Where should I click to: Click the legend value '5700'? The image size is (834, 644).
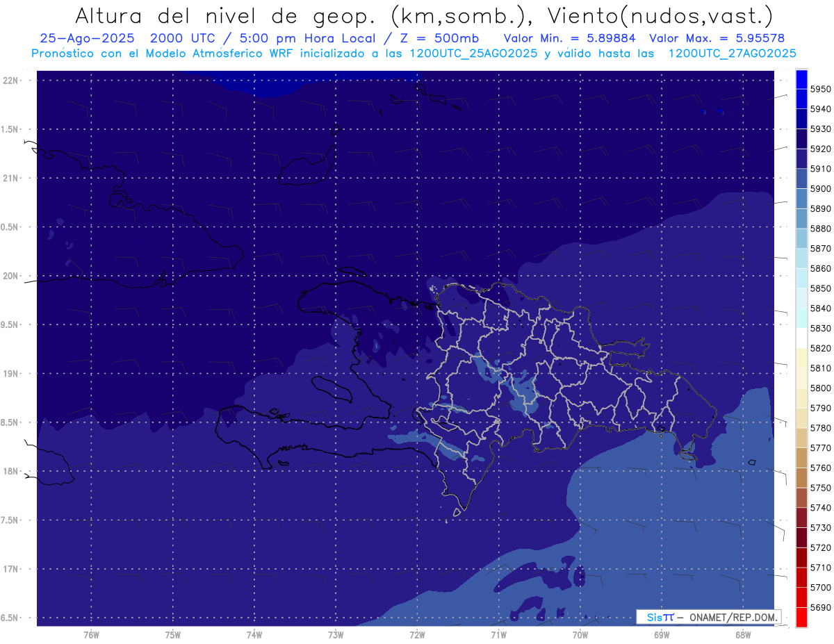tap(821, 587)
